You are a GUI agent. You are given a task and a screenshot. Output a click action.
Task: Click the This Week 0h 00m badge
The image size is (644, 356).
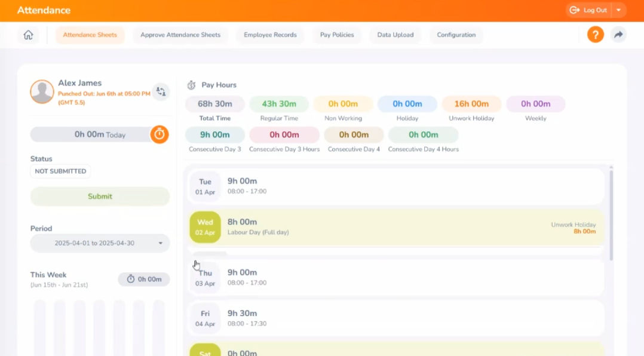pyautogui.click(x=144, y=279)
